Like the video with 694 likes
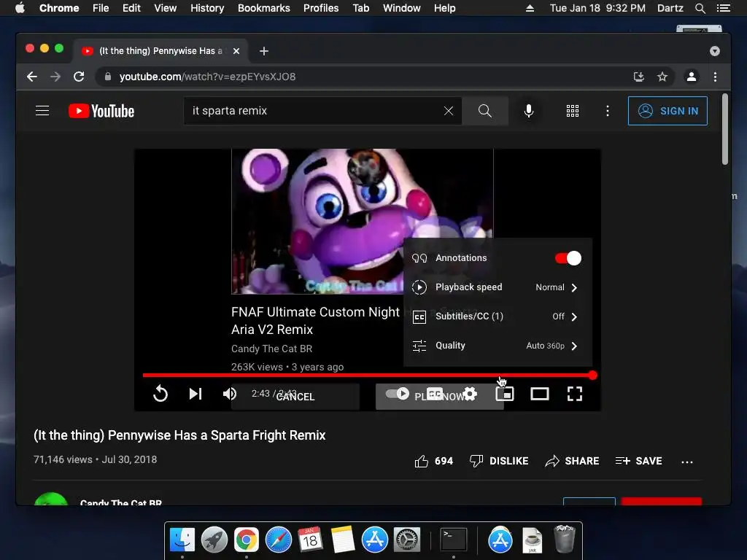Viewport: 747px width, 560px height. (433, 461)
